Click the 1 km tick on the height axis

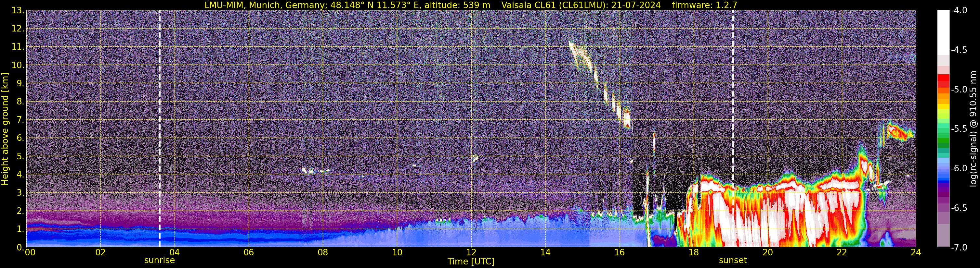pyautogui.click(x=20, y=229)
